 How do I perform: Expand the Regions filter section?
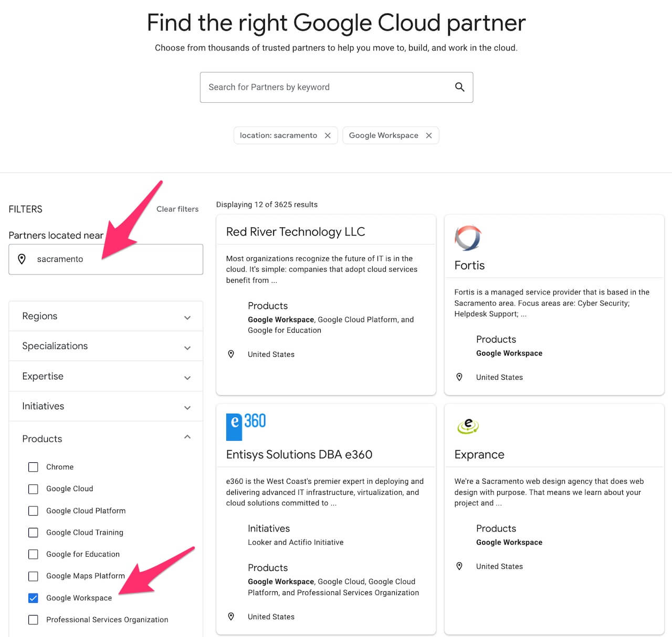(x=106, y=316)
